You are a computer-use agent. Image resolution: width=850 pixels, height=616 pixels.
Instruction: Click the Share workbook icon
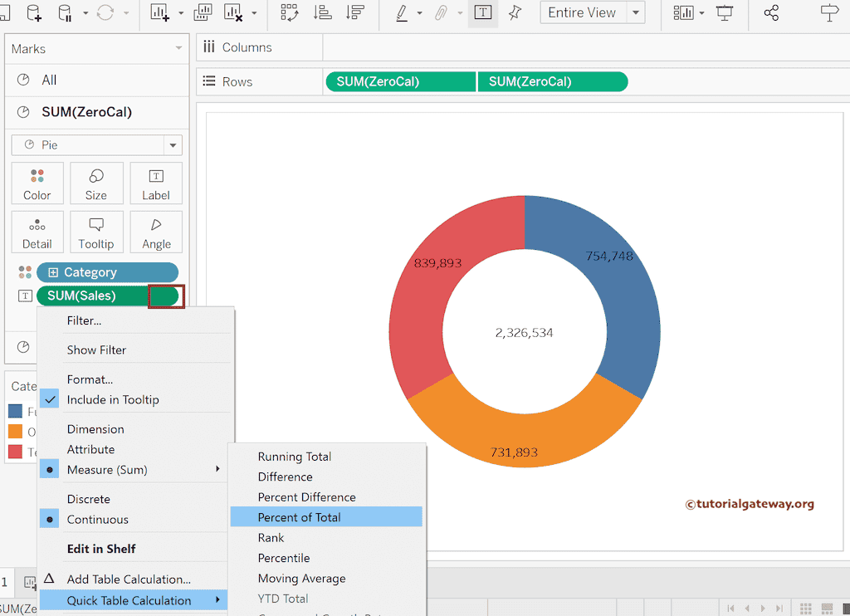pos(771,12)
